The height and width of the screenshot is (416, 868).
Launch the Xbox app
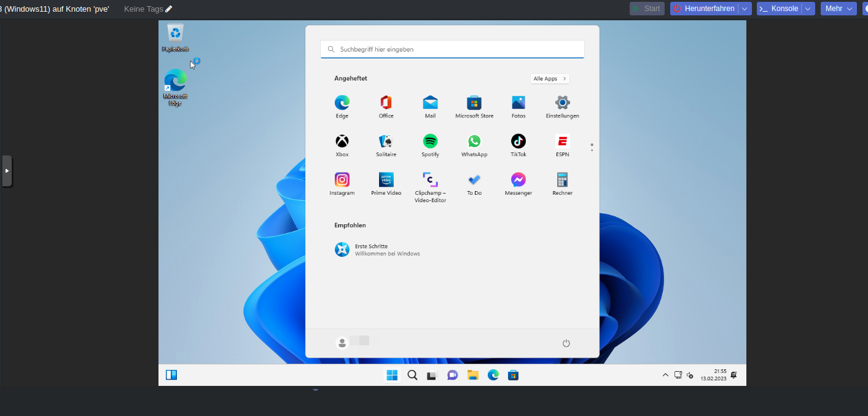[342, 146]
